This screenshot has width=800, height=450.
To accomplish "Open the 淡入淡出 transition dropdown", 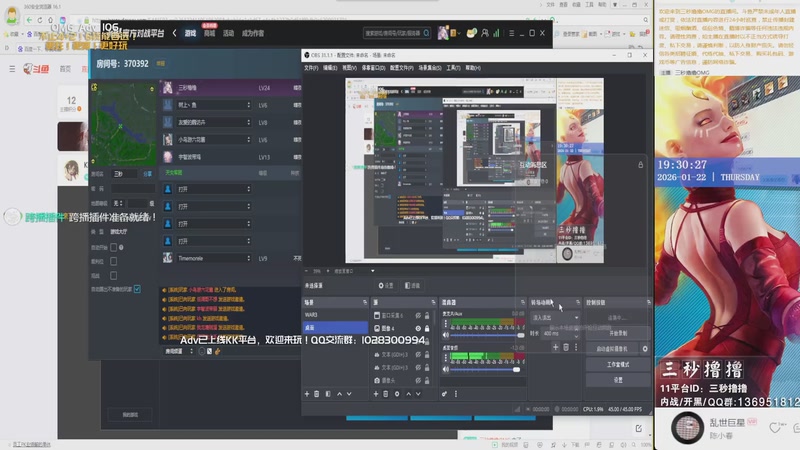I will (x=555, y=317).
